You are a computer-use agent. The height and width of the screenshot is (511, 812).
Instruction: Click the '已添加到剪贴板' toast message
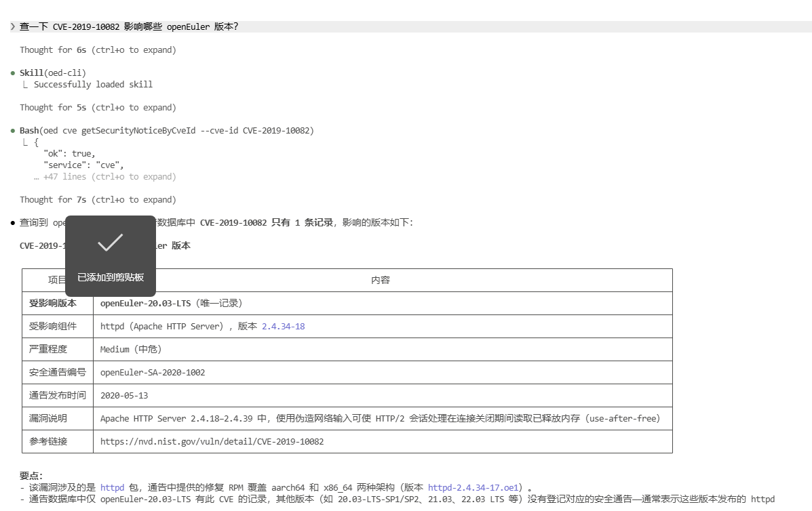(x=111, y=278)
